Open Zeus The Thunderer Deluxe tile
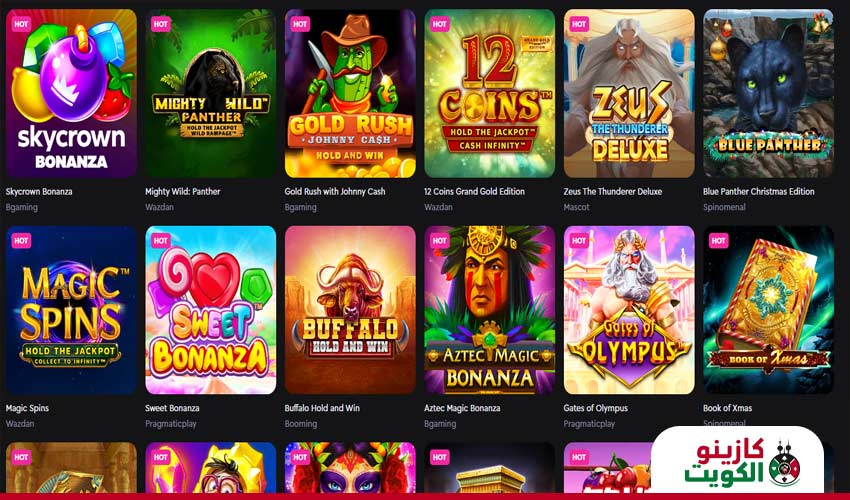Image resolution: width=850 pixels, height=500 pixels. tap(629, 93)
